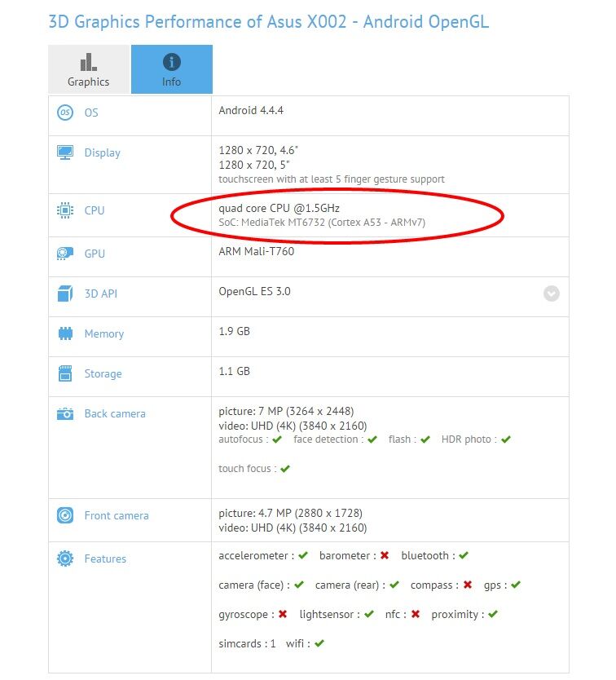616x680 pixels.
Task: Click the compass red cross
Action: (468, 585)
